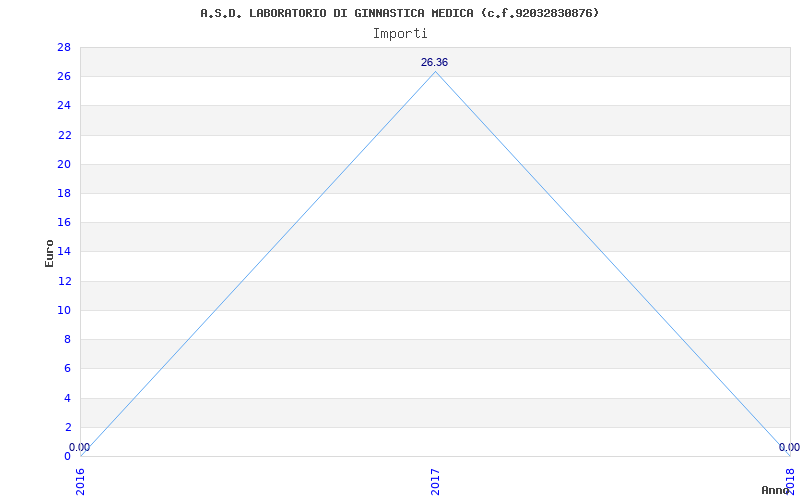The width and height of the screenshot is (800, 500).
Task: Click the 24 y-axis tick label
Action: 64,106
